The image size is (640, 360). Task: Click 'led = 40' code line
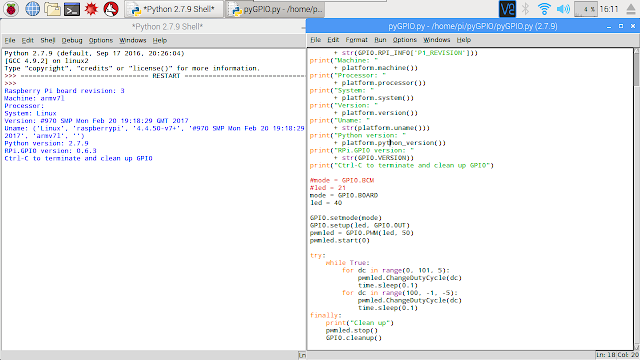(326, 203)
